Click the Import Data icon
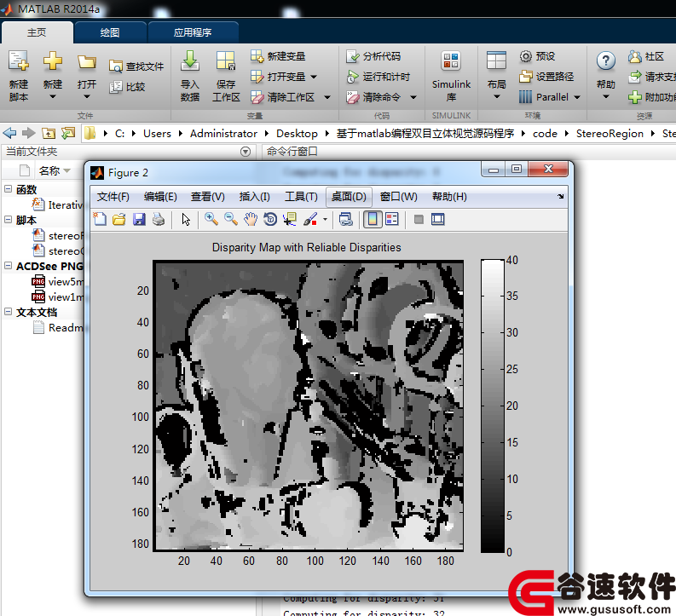Viewport: 676px width, 616px height. (x=190, y=61)
